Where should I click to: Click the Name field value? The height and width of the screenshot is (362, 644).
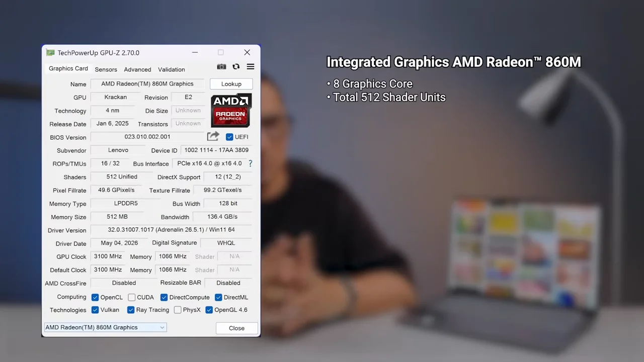[x=147, y=84]
